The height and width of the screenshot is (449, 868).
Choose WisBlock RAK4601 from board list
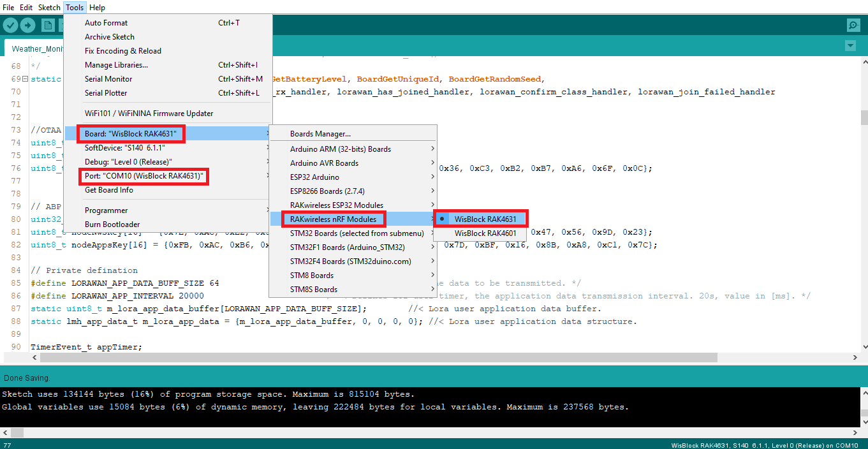pos(485,233)
